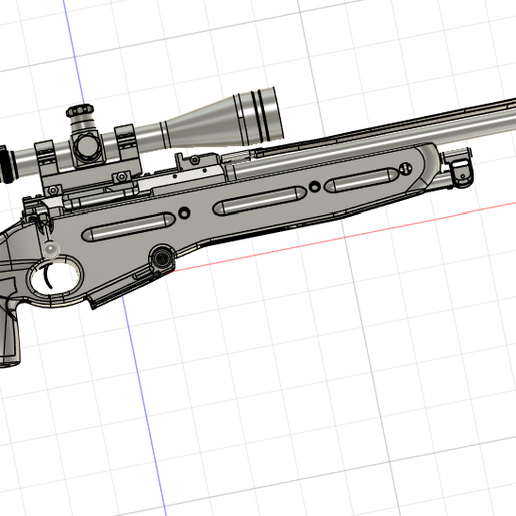Pick the rearmost handguard slot cutout
Viewport: 516px width, 516px height.
point(128,226)
